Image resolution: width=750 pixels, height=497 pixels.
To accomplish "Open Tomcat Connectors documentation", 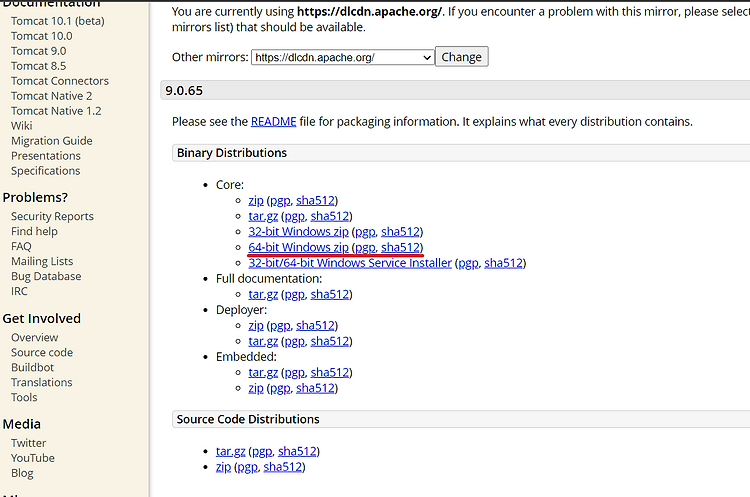I will [60, 81].
